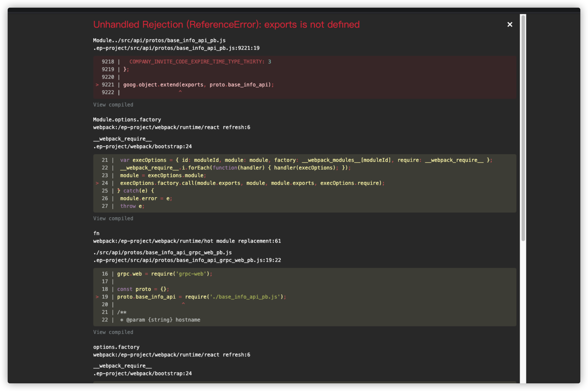
Task: Click the 'Unhandled Rejection' error heading
Action: coord(226,24)
